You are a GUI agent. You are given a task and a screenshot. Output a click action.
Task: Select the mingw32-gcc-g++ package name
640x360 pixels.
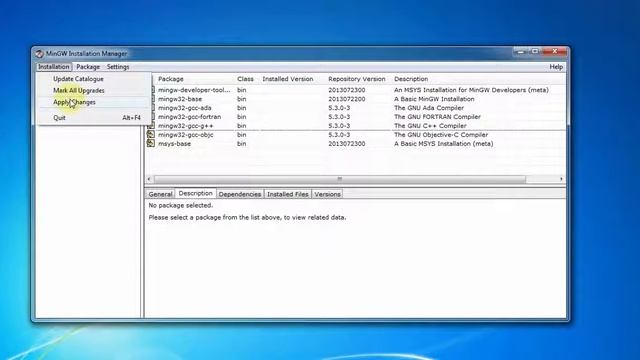[186, 126]
